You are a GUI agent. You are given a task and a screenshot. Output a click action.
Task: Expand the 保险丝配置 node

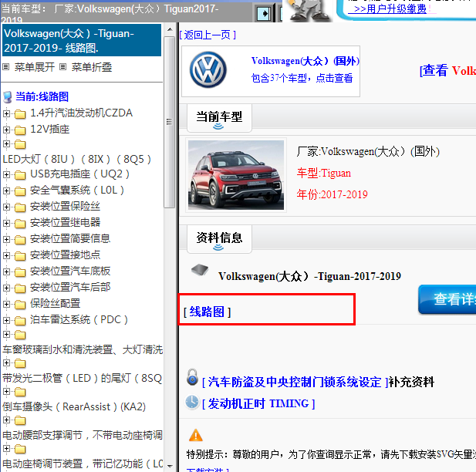pos(6,304)
